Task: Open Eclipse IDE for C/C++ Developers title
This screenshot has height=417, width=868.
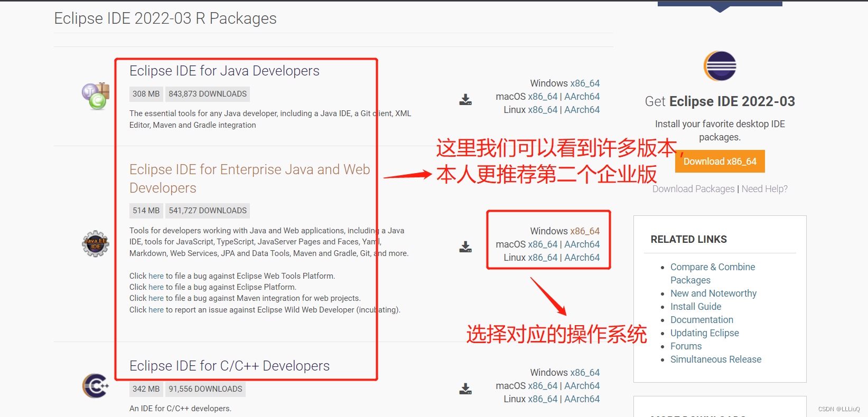Action: click(229, 366)
